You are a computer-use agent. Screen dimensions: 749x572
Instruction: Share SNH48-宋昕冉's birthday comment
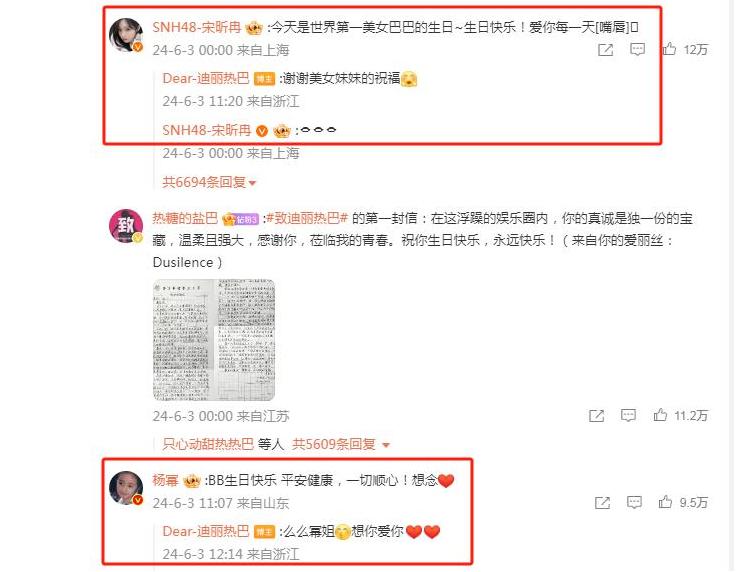(606, 49)
